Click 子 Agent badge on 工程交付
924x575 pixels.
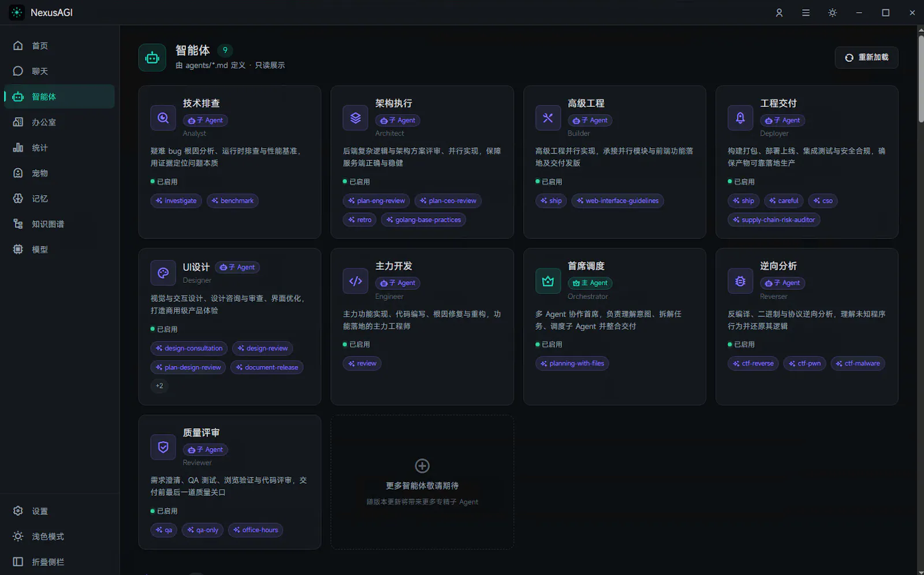point(783,121)
